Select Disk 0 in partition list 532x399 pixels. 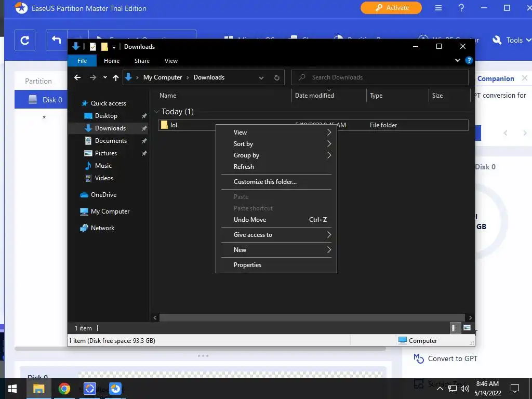(41, 99)
